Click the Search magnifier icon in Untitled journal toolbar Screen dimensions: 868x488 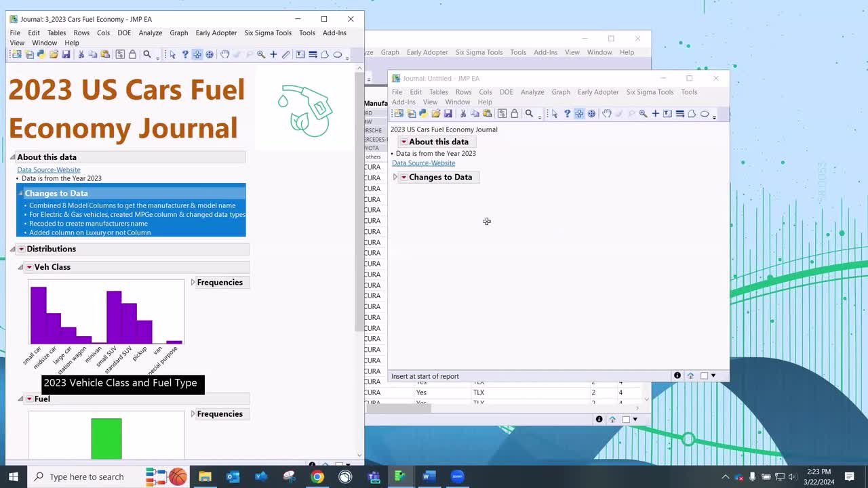point(529,114)
